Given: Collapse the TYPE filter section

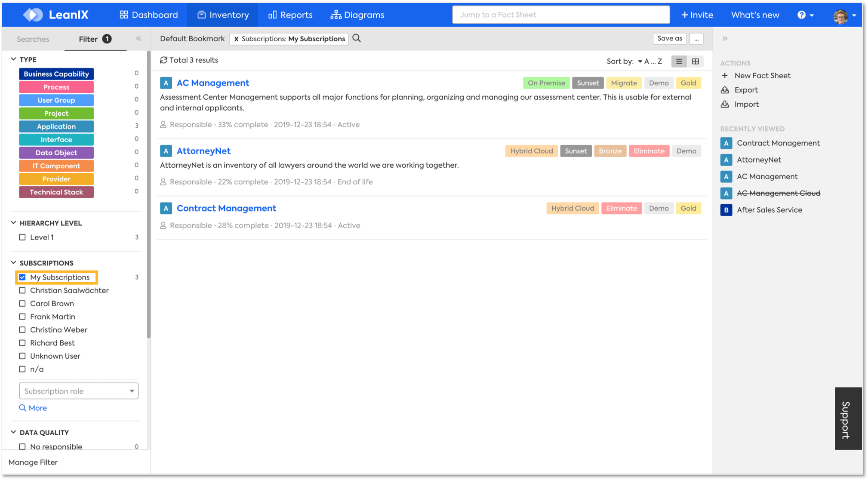Looking at the screenshot, I should [x=13, y=59].
